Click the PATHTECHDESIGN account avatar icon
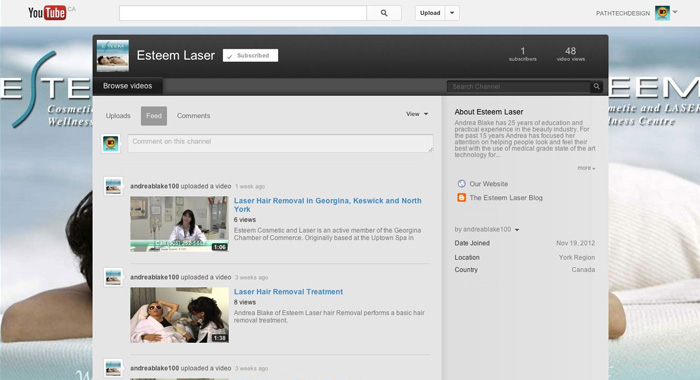700x380 pixels. pyautogui.click(x=662, y=13)
